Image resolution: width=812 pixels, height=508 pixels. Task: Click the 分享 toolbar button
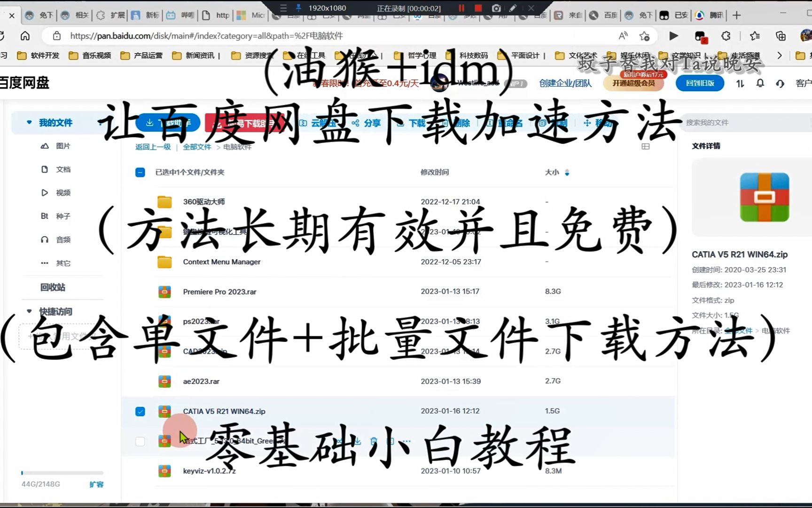pos(367,123)
